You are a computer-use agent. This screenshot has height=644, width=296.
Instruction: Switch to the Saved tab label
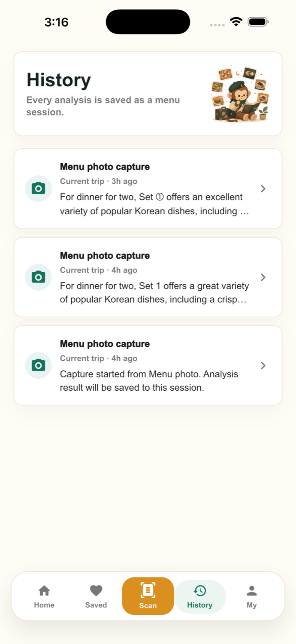pyautogui.click(x=96, y=605)
